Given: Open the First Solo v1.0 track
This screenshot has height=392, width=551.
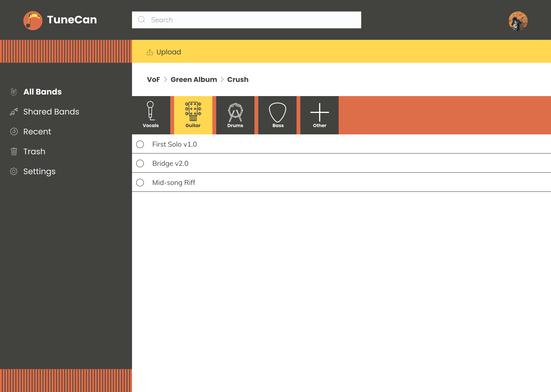Looking at the screenshot, I should click(x=174, y=144).
